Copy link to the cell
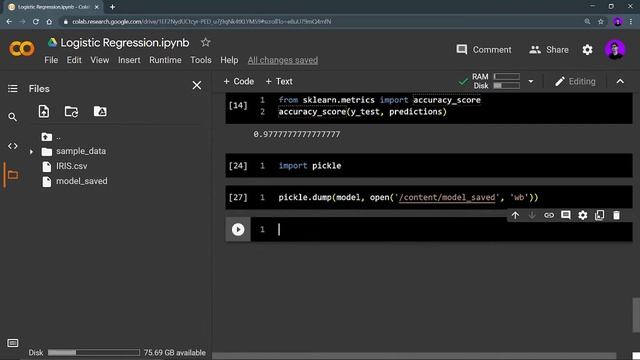This screenshot has height=360, width=640. (549, 215)
